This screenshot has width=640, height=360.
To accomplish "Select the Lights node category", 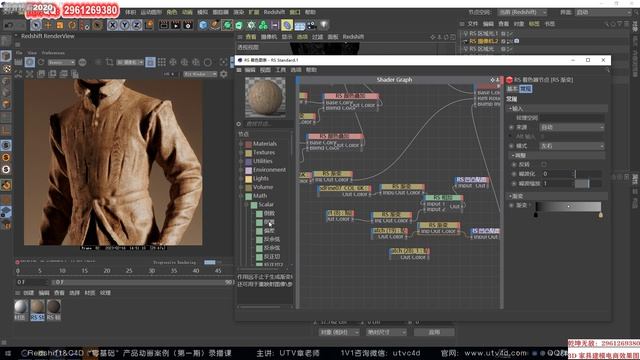I will [261, 178].
